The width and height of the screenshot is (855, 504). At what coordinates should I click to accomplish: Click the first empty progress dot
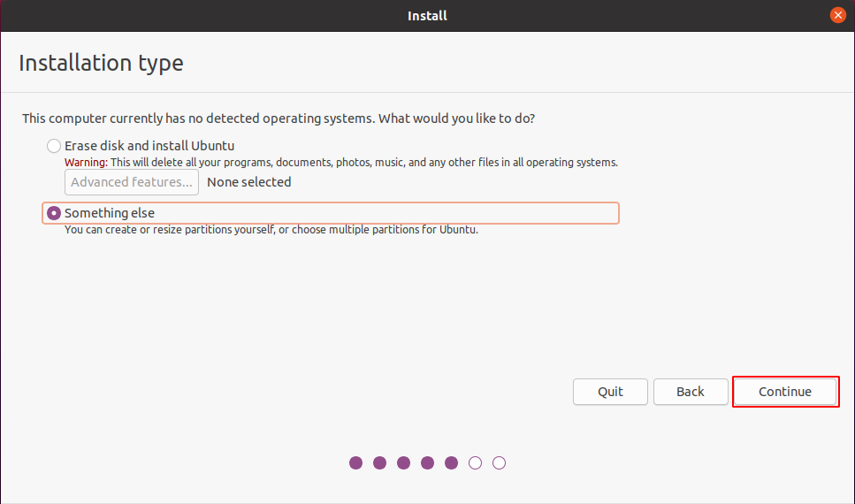(476, 462)
